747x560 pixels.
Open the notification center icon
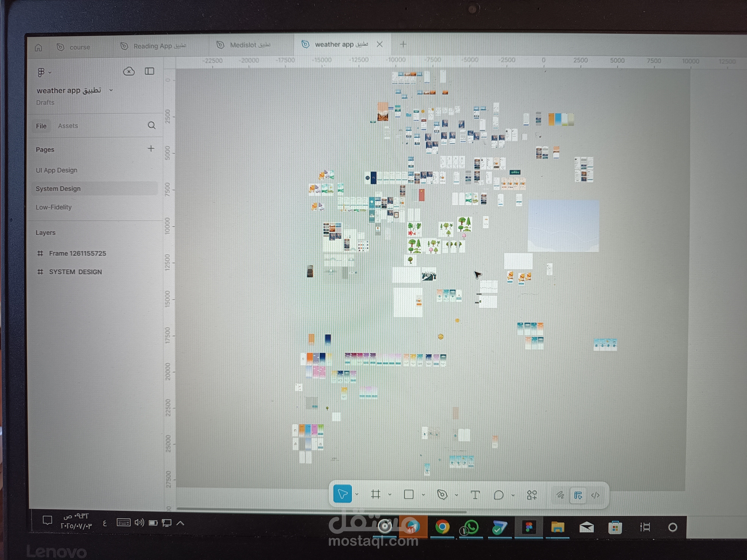[47, 520]
